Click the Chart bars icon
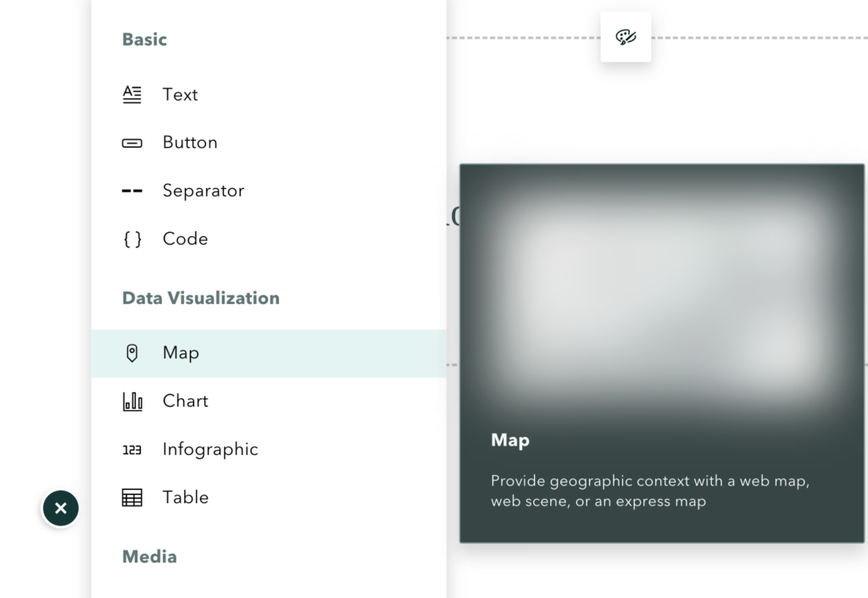This screenshot has width=868, height=598. click(131, 401)
